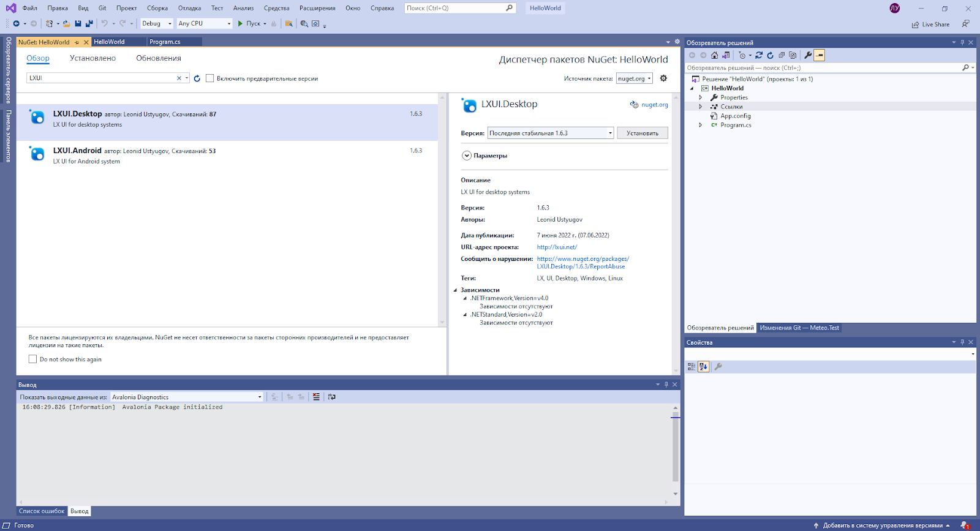Select App.config in Solution Explorer
Viewport: 980px width, 531px height.
point(735,116)
